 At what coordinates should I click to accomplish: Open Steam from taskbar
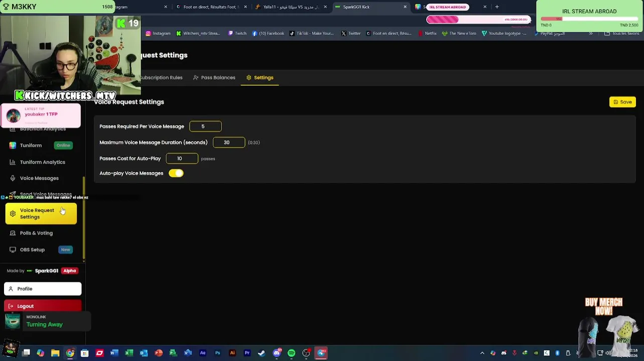click(x=262, y=353)
